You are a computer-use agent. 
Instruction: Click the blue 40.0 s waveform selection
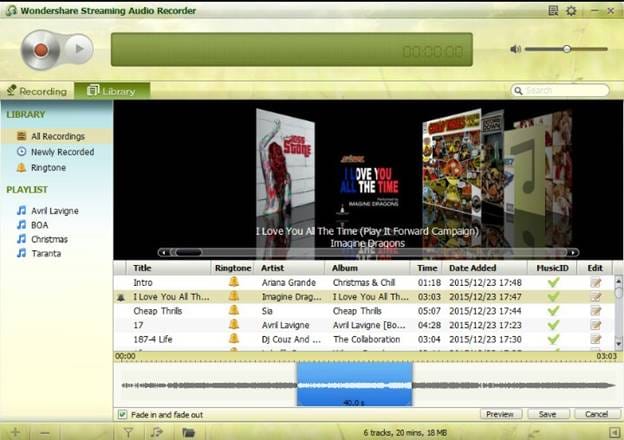coord(354,384)
